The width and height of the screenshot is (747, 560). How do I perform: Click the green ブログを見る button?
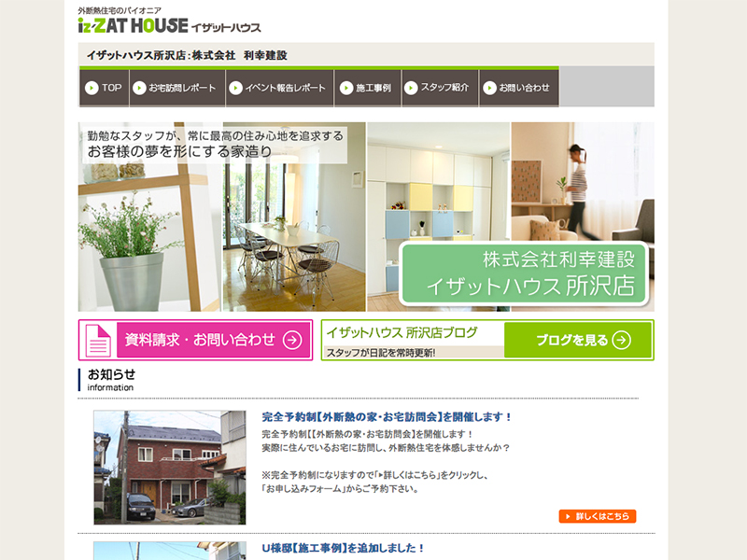coord(578,340)
